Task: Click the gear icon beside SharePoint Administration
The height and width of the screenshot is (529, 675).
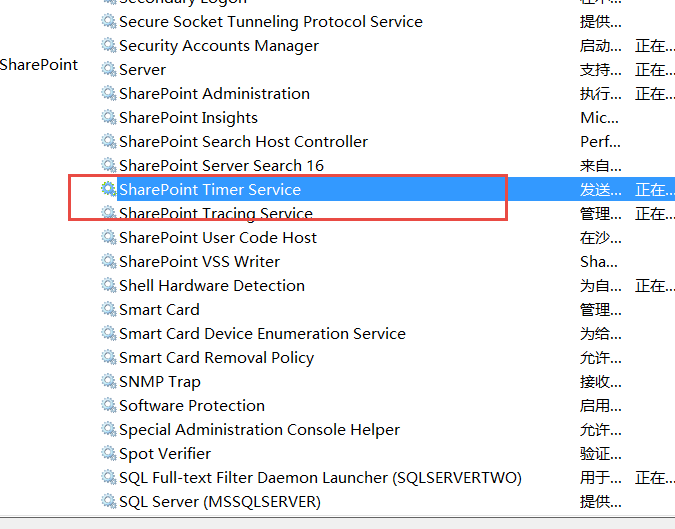Action: 108,93
